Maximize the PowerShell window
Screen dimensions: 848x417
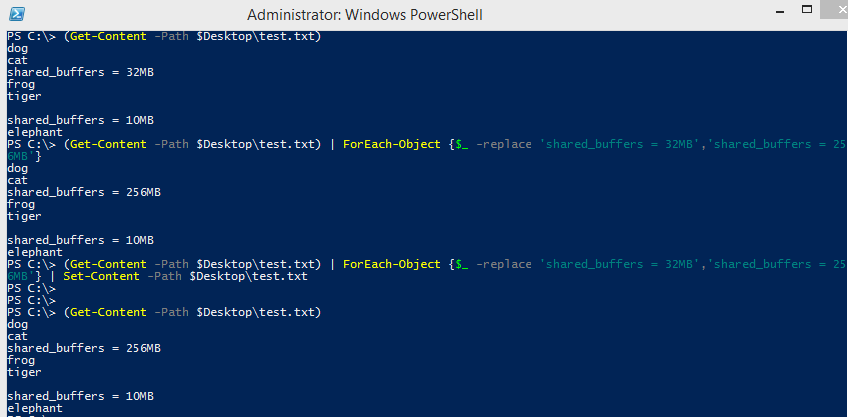(807, 10)
